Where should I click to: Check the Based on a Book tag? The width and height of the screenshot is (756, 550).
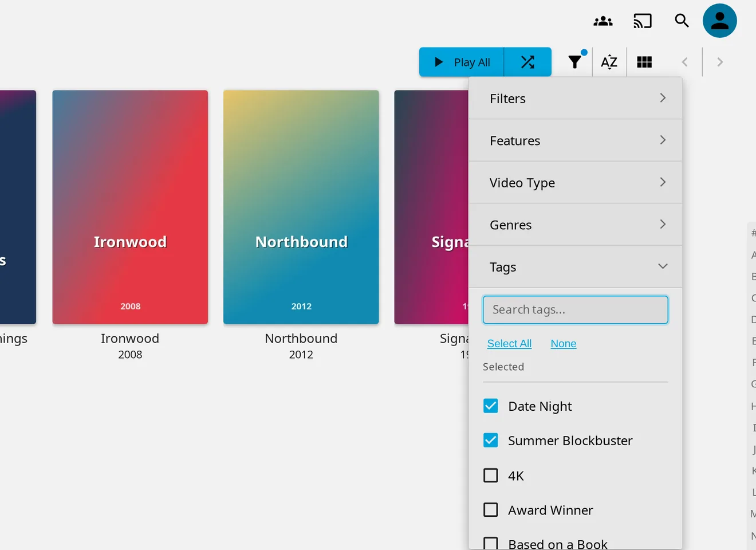[x=491, y=543]
